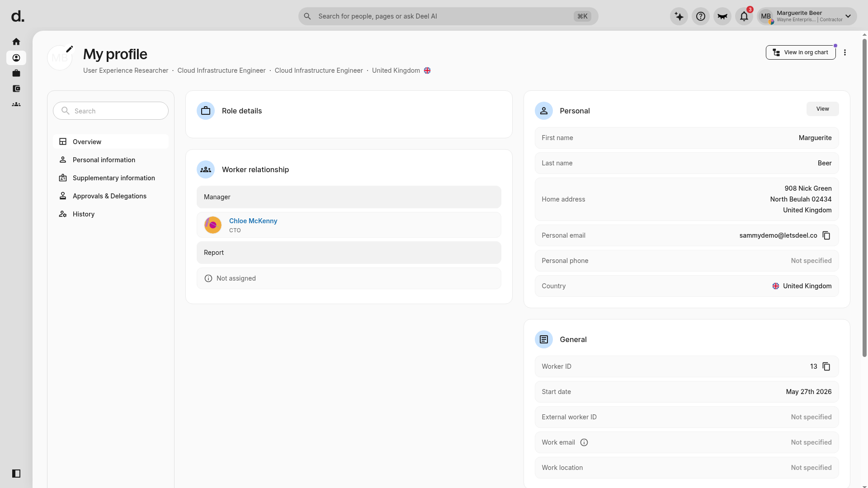The image size is (868, 488).
Task: Open Supplementary information section
Action: click(x=111, y=178)
